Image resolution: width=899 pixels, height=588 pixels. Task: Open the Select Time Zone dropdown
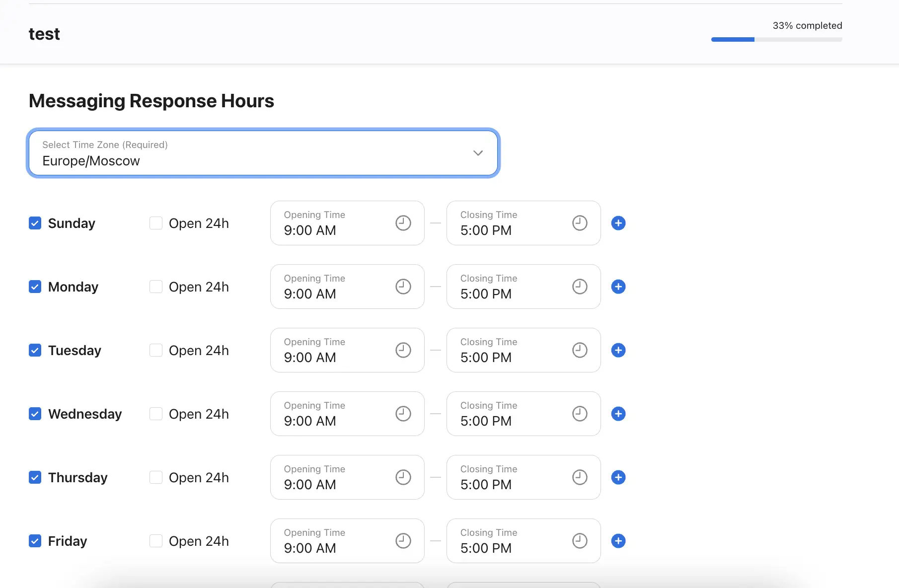coord(263,153)
